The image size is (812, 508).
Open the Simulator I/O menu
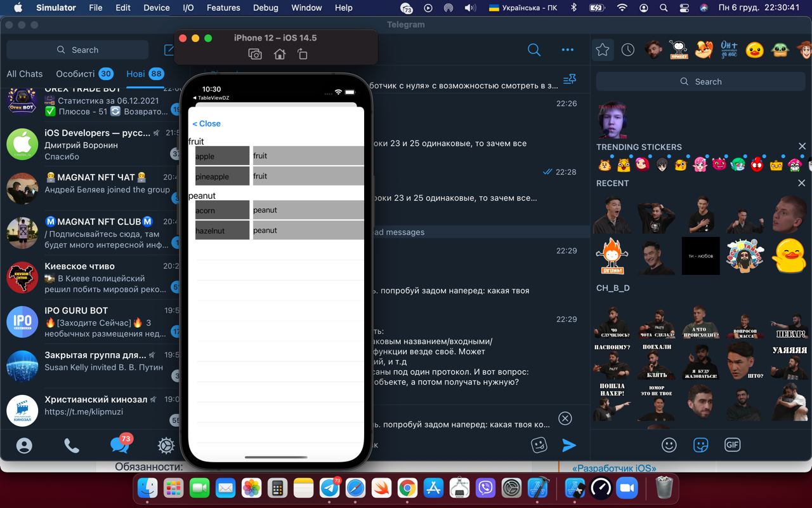point(188,8)
